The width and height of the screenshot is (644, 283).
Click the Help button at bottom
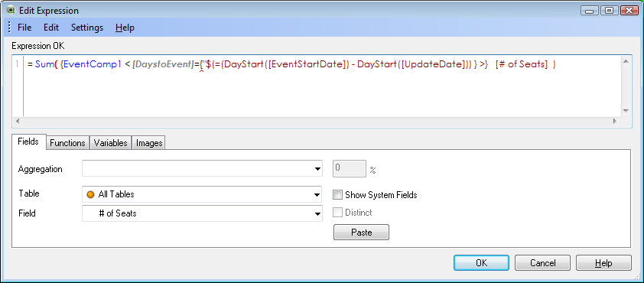[603, 263]
